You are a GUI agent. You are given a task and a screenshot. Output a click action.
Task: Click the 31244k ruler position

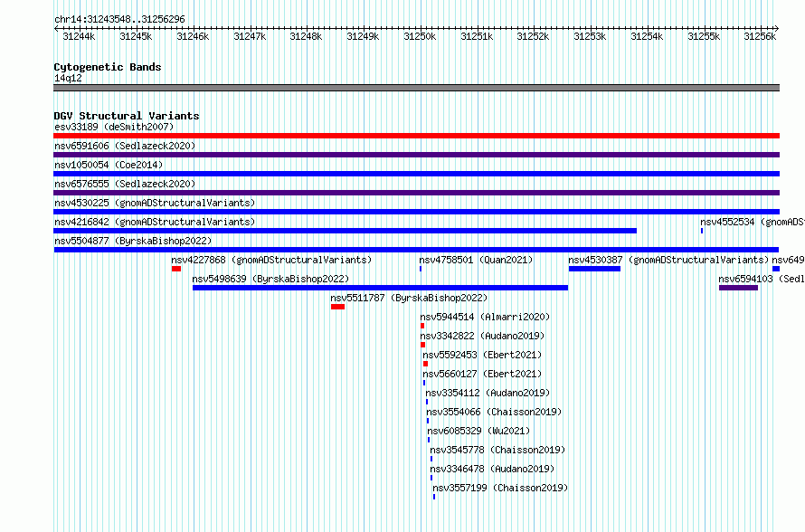79,36
